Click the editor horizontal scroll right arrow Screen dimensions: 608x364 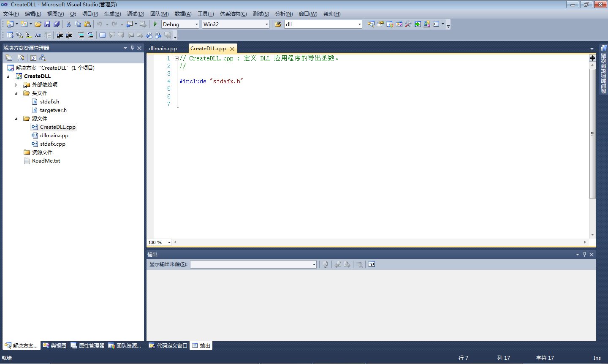point(585,242)
